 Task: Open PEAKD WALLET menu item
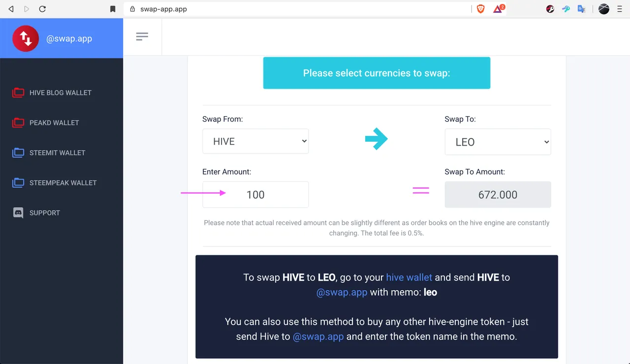click(x=54, y=122)
